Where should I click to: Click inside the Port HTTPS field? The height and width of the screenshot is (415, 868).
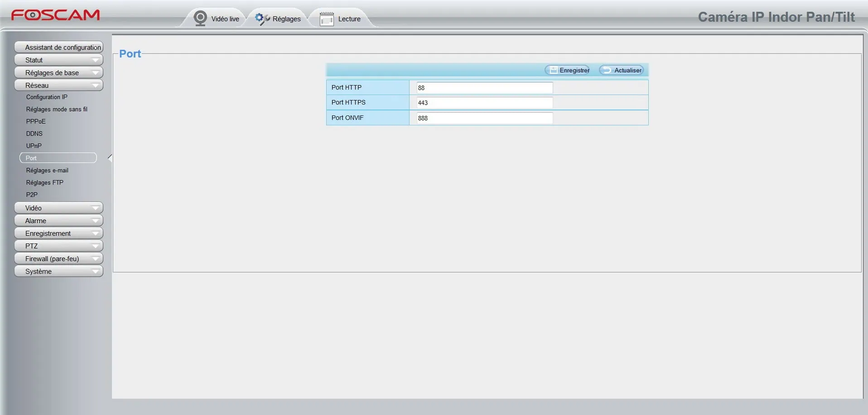(484, 103)
